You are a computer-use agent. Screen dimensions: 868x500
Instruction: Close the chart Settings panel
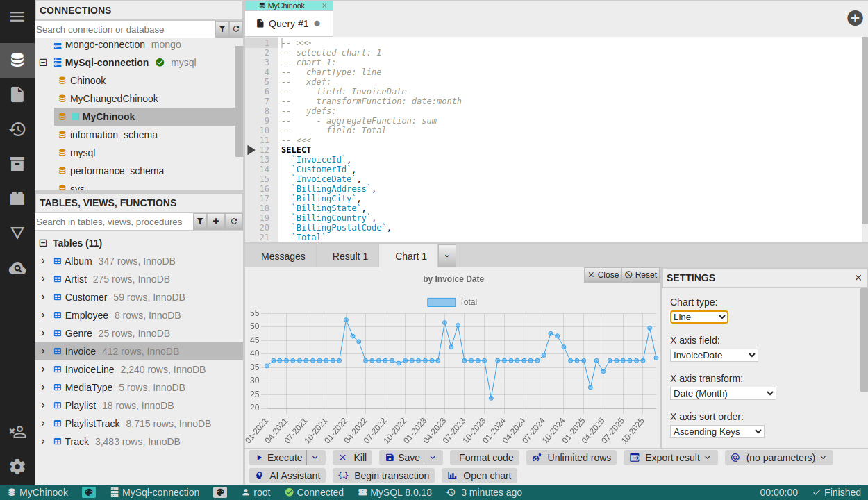pyautogui.click(x=858, y=278)
